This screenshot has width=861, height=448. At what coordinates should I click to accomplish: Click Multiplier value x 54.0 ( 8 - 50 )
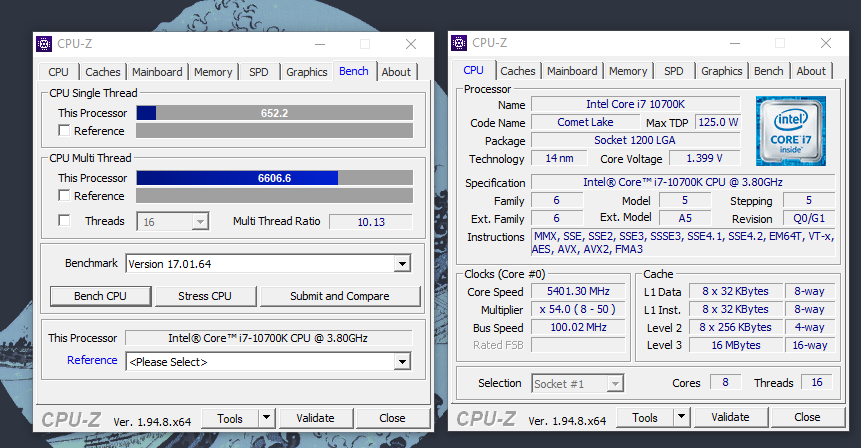(x=578, y=310)
